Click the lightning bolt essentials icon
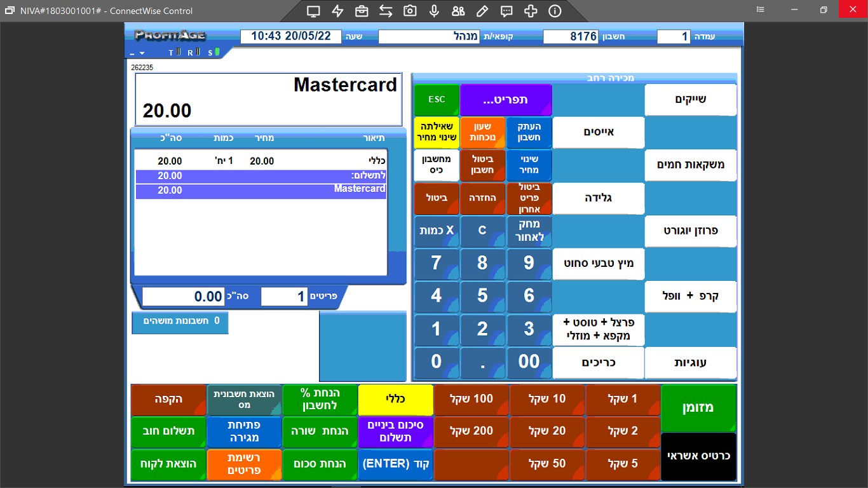This screenshot has height=488, width=868. (x=337, y=11)
